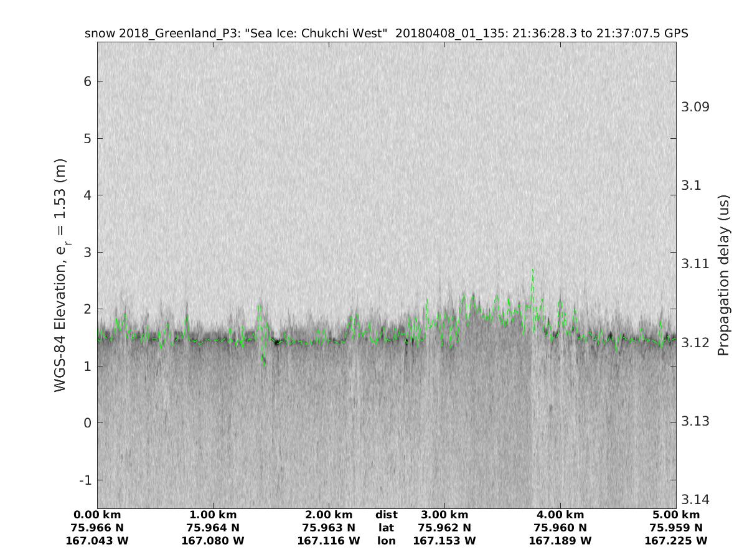The height and width of the screenshot is (560, 747).
Task: Click the "0.00 km" distance label
Action: 97,515
